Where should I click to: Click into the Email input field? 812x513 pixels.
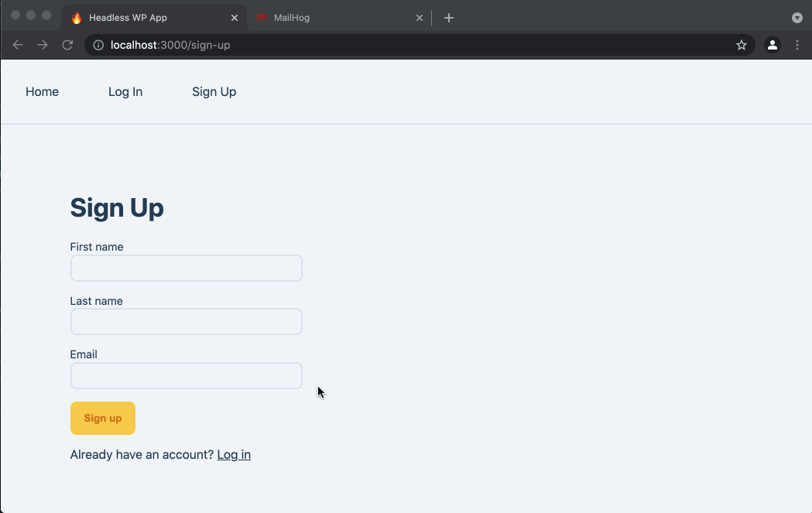(186, 376)
